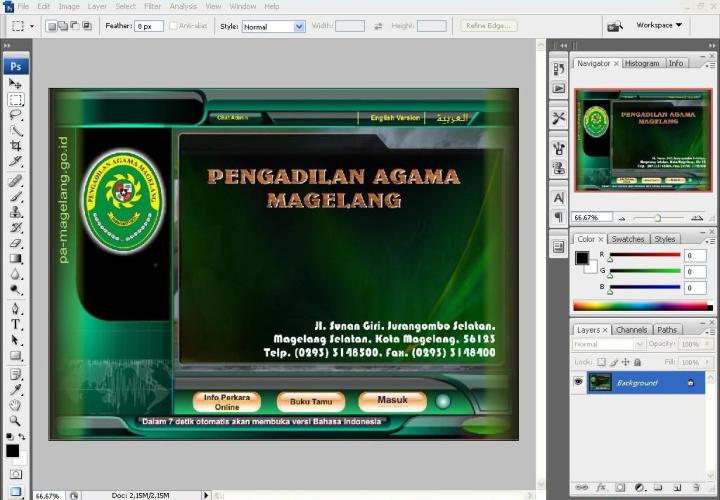Image resolution: width=720 pixels, height=500 pixels.
Task: Choose Intersect with selection mode button
Action: coord(87,26)
